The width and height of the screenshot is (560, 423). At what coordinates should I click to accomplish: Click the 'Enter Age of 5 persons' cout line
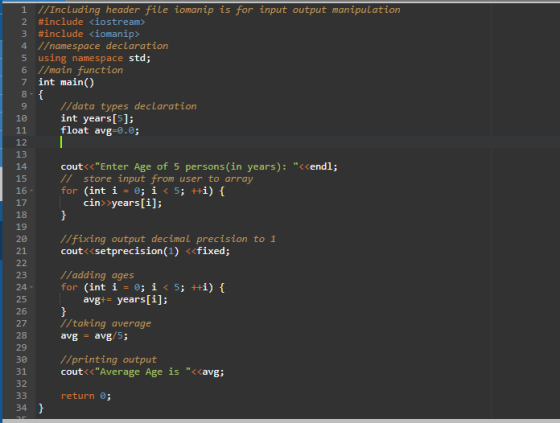[199, 166]
